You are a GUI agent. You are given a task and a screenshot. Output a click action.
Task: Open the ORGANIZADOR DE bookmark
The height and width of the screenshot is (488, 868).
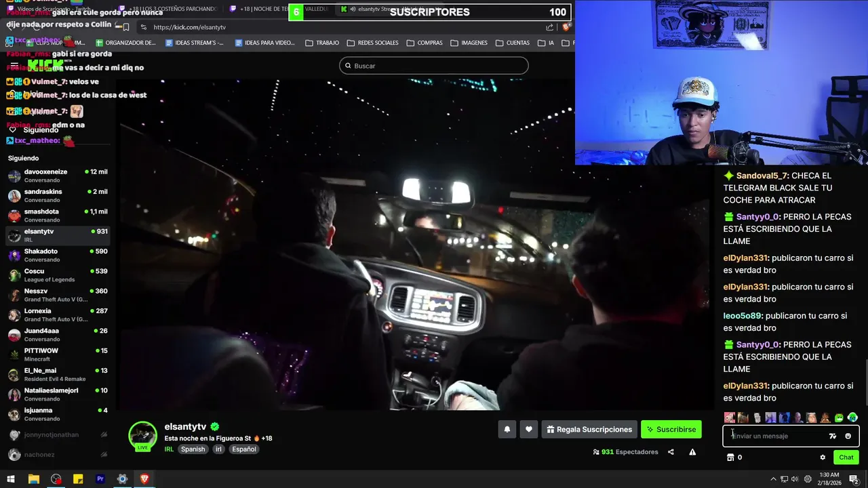(x=125, y=43)
